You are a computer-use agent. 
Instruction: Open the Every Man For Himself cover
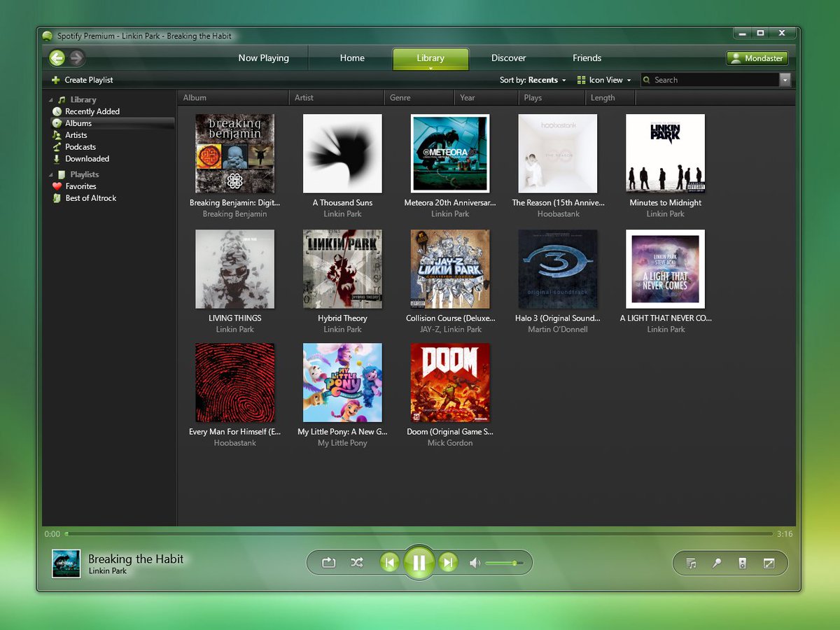pos(235,383)
